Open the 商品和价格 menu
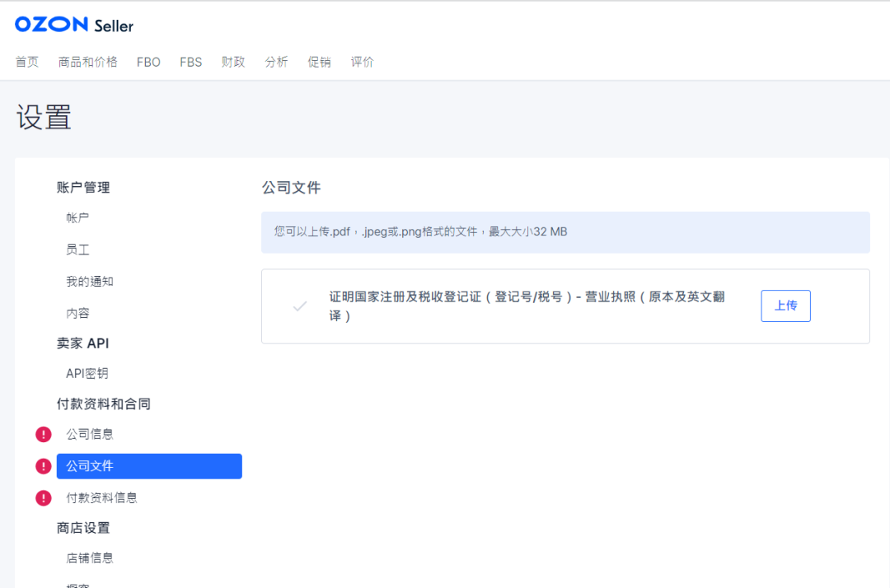This screenshot has width=890, height=588. tap(87, 61)
